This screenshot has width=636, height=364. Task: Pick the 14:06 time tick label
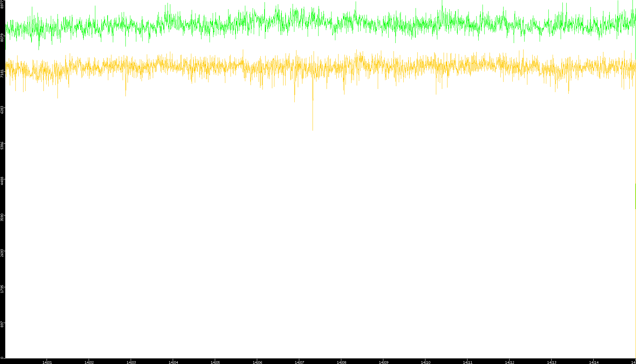click(257, 362)
